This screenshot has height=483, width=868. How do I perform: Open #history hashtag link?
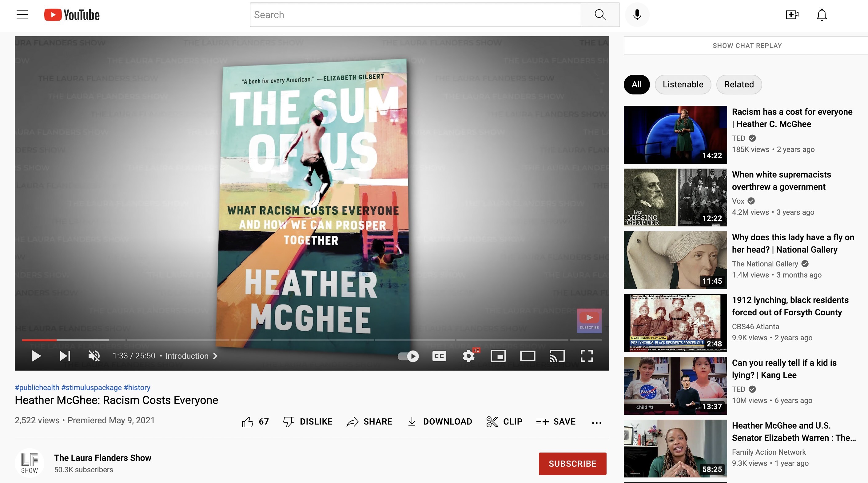pyautogui.click(x=137, y=388)
